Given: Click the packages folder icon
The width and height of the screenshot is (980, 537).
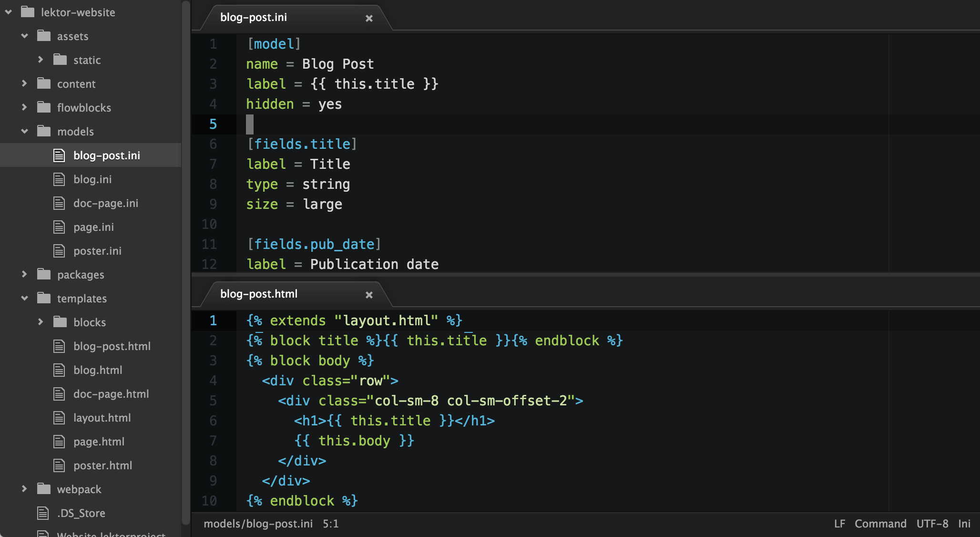Looking at the screenshot, I should coord(44,274).
